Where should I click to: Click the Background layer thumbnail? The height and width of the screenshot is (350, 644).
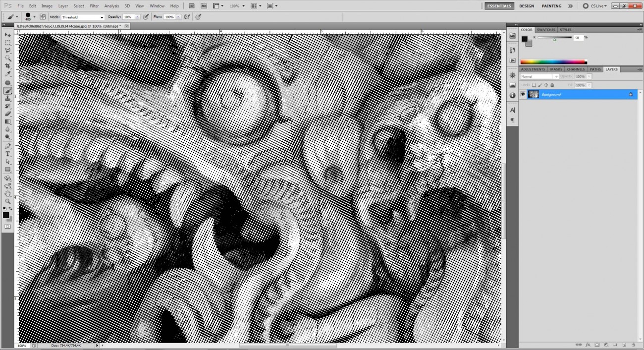coord(534,94)
